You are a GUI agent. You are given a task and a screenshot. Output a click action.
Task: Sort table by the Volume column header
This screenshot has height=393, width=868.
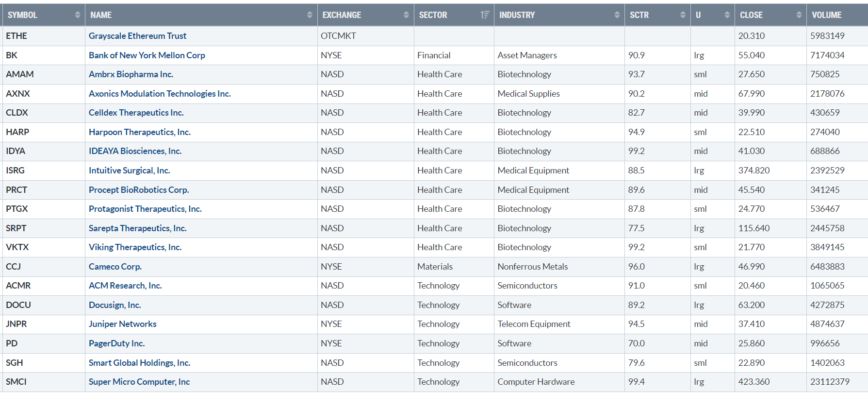826,15
